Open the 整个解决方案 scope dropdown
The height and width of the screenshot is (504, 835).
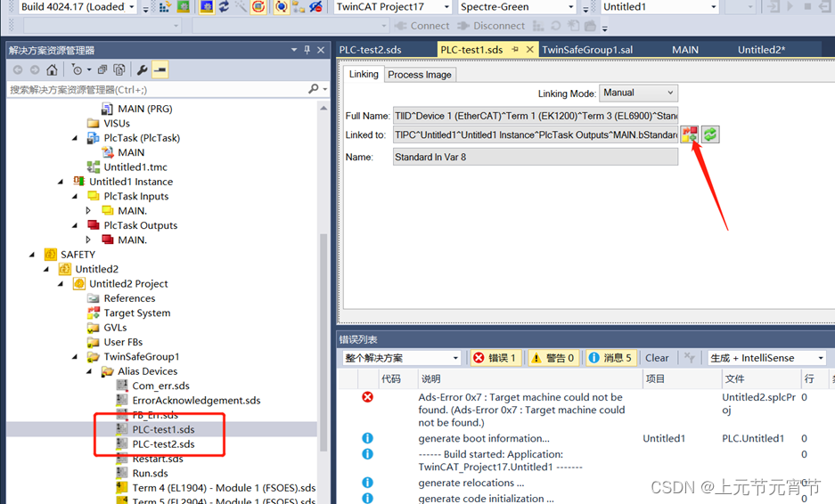coord(402,358)
